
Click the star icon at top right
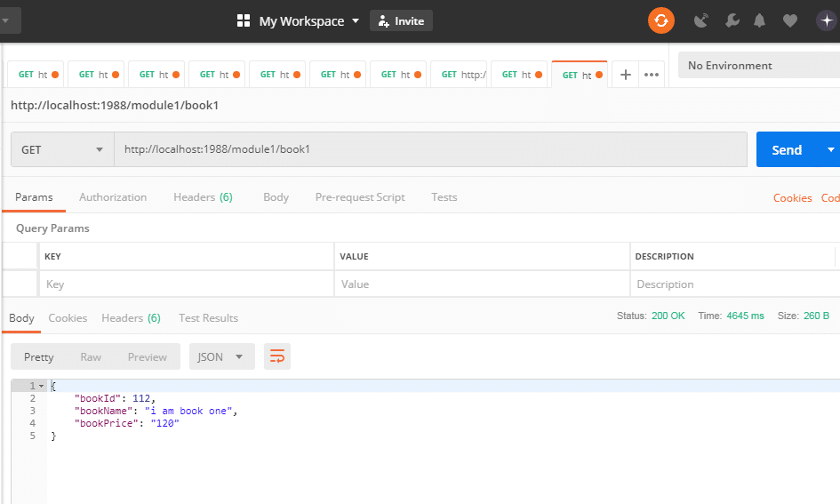click(x=827, y=20)
